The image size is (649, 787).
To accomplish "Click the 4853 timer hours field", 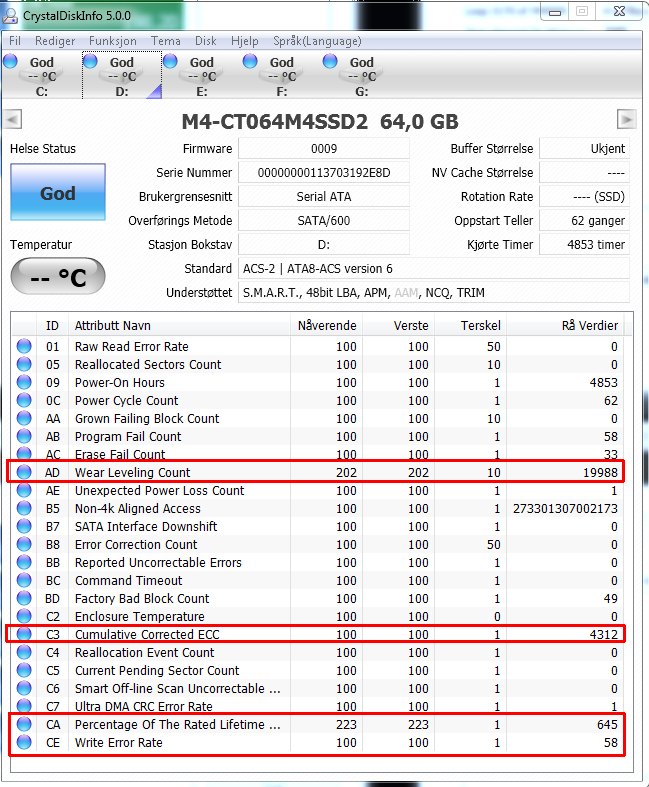I will (584, 245).
